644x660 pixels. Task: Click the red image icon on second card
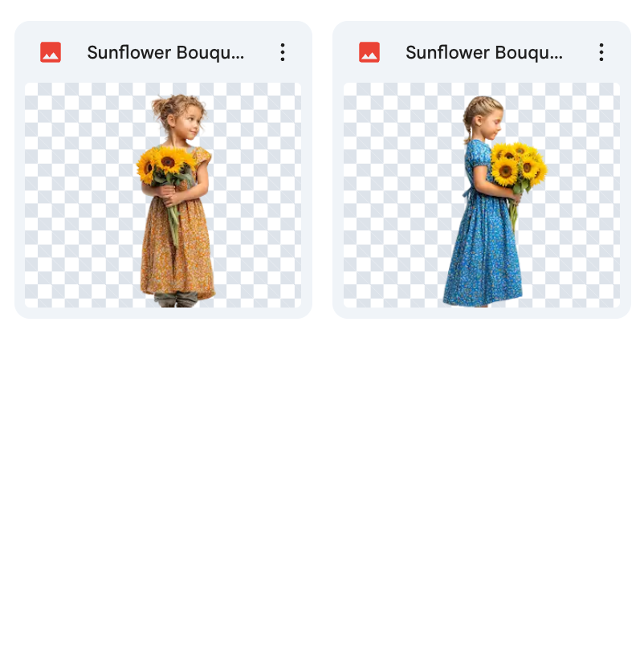[369, 52]
